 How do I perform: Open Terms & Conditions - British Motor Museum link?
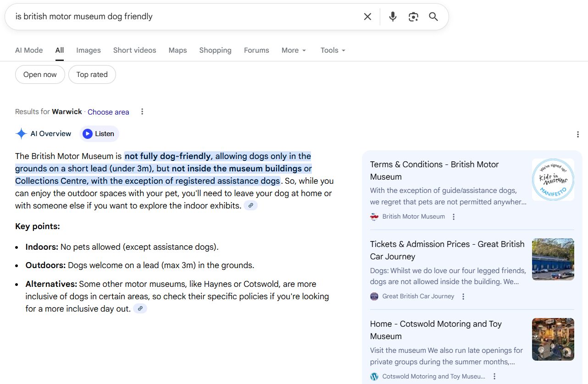click(x=434, y=170)
